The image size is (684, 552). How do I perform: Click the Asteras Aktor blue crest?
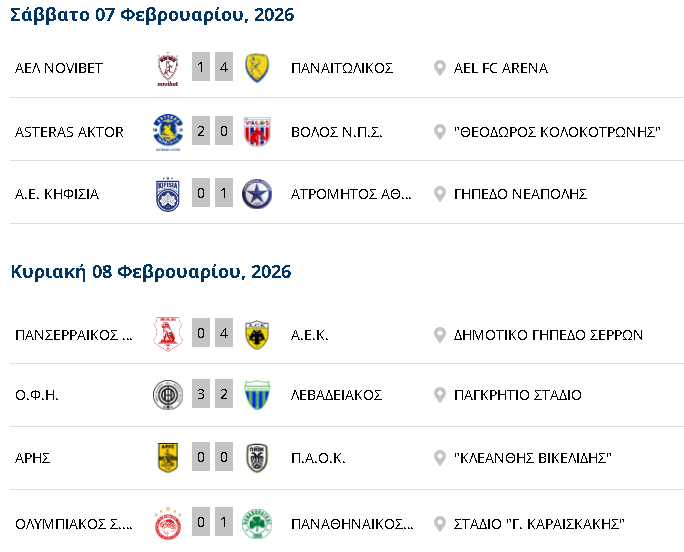168,131
